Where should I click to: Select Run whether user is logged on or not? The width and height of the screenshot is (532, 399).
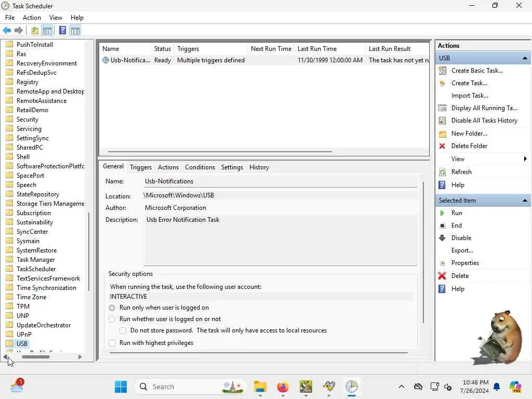pos(112,320)
